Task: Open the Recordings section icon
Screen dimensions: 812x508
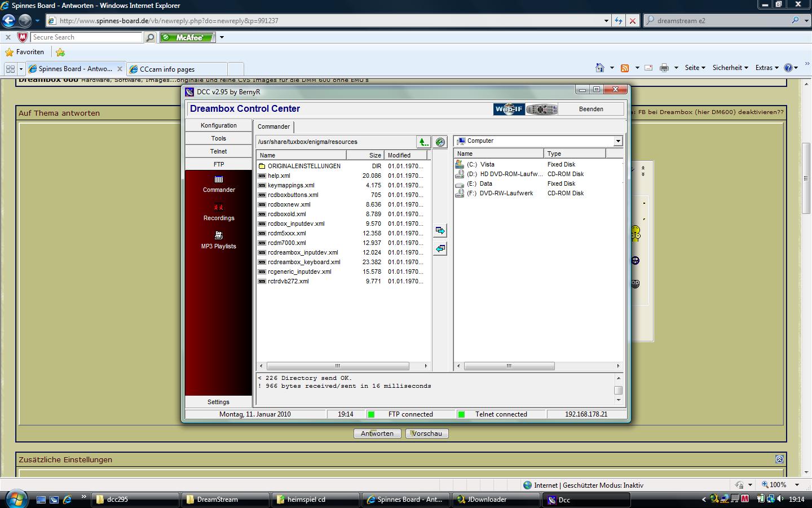Action: click(x=219, y=208)
